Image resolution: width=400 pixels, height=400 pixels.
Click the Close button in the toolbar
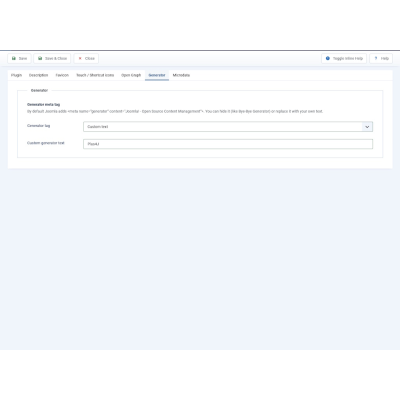pos(86,58)
